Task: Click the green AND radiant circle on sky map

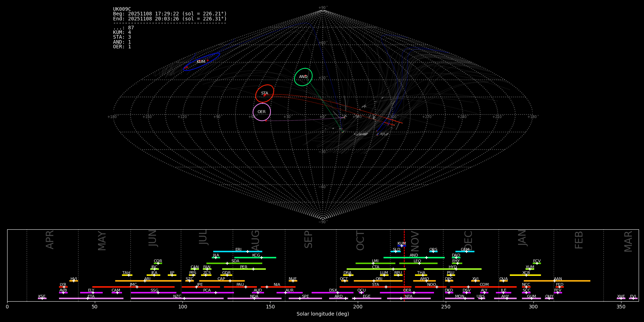Action: (303, 77)
